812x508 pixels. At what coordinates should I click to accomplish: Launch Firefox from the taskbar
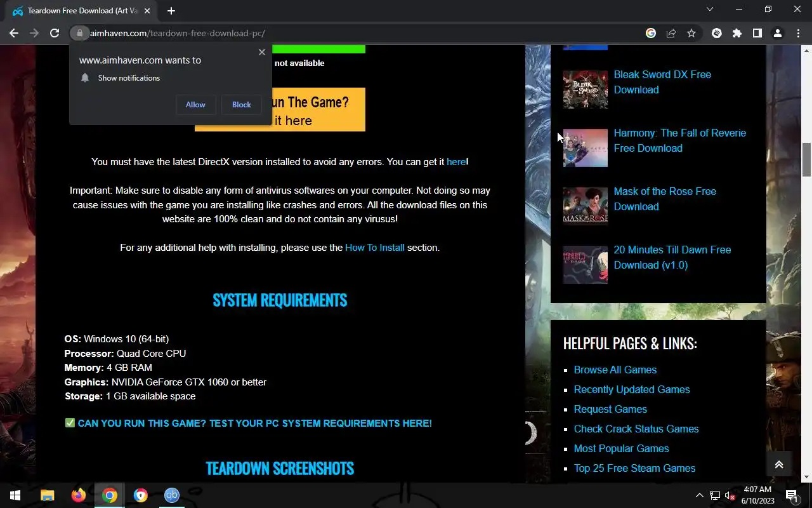(x=79, y=495)
